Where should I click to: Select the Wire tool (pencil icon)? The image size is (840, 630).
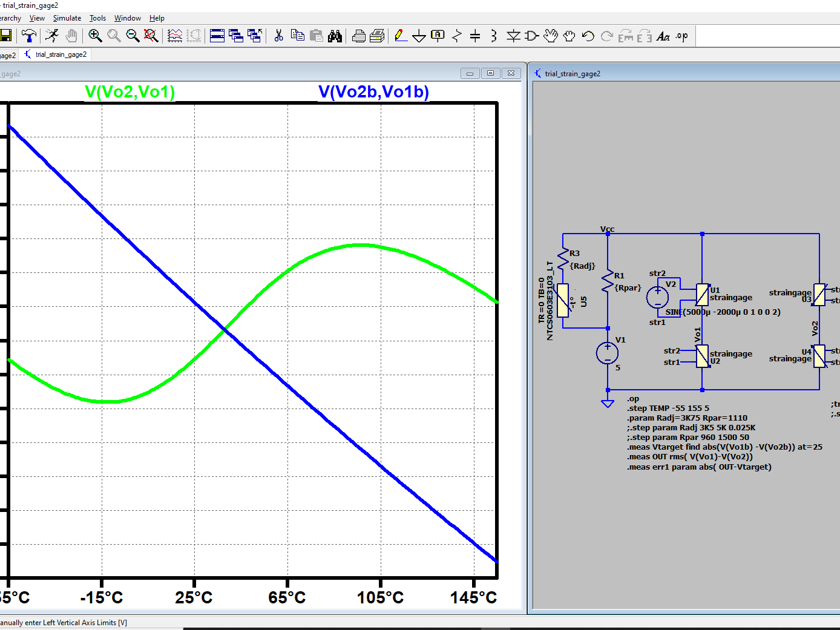(401, 36)
